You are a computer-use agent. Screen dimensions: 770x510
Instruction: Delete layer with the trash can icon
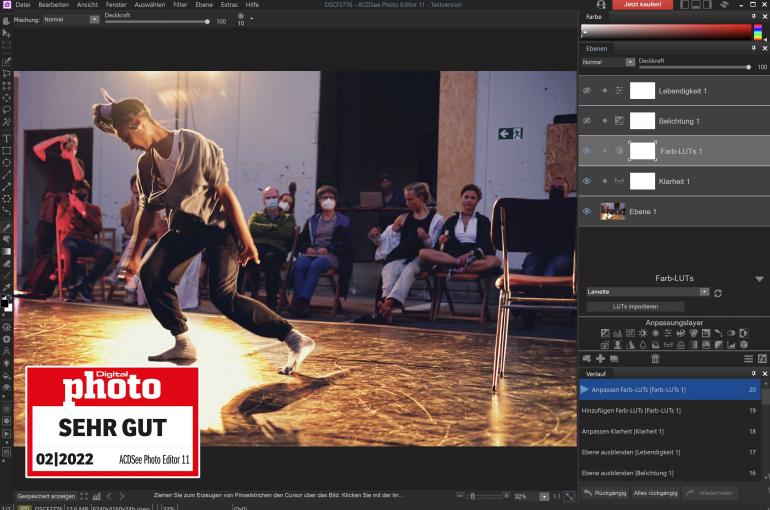coord(655,359)
